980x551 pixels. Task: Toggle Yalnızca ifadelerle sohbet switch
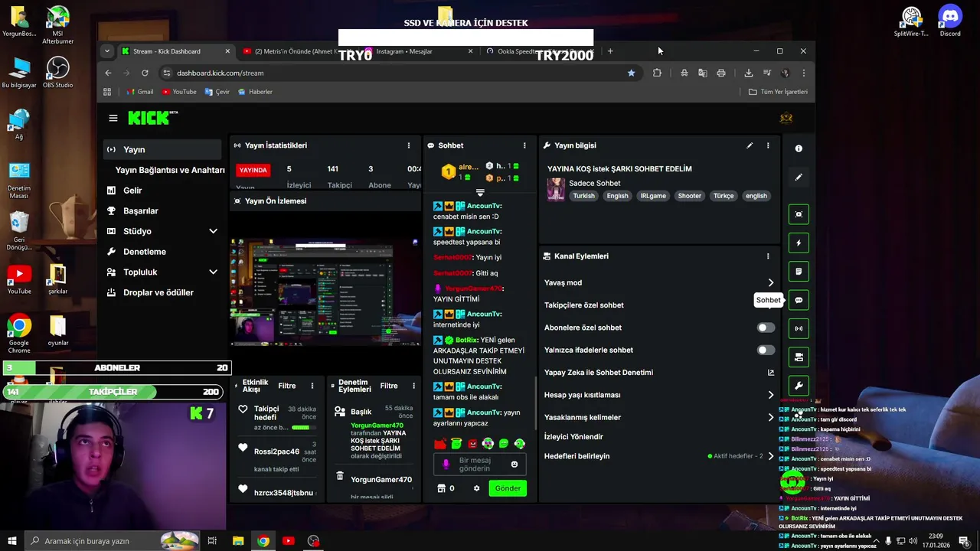coord(766,350)
